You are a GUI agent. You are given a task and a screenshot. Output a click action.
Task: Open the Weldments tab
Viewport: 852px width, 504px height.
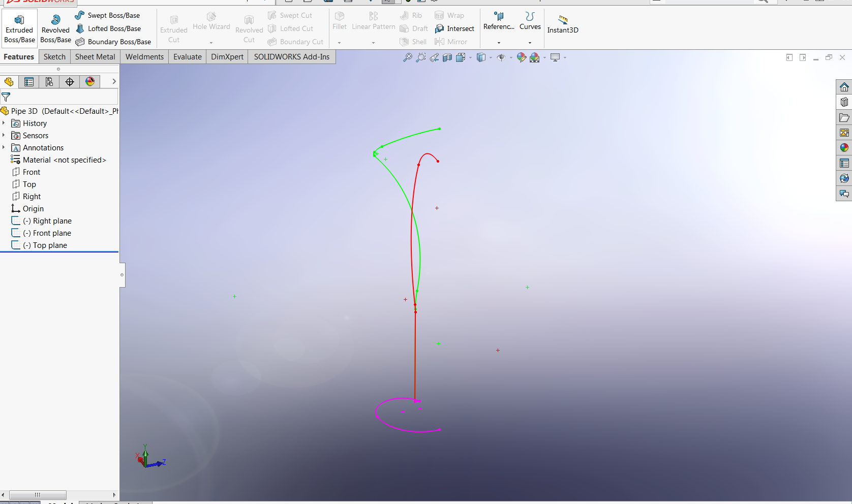pyautogui.click(x=144, y=57)
